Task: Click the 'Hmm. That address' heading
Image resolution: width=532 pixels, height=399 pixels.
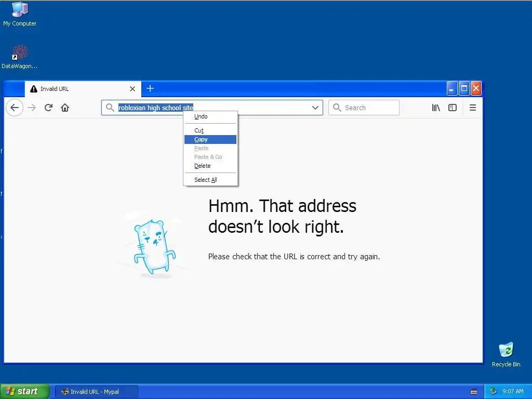Action: pyautogui.click(x=282, y=216)
